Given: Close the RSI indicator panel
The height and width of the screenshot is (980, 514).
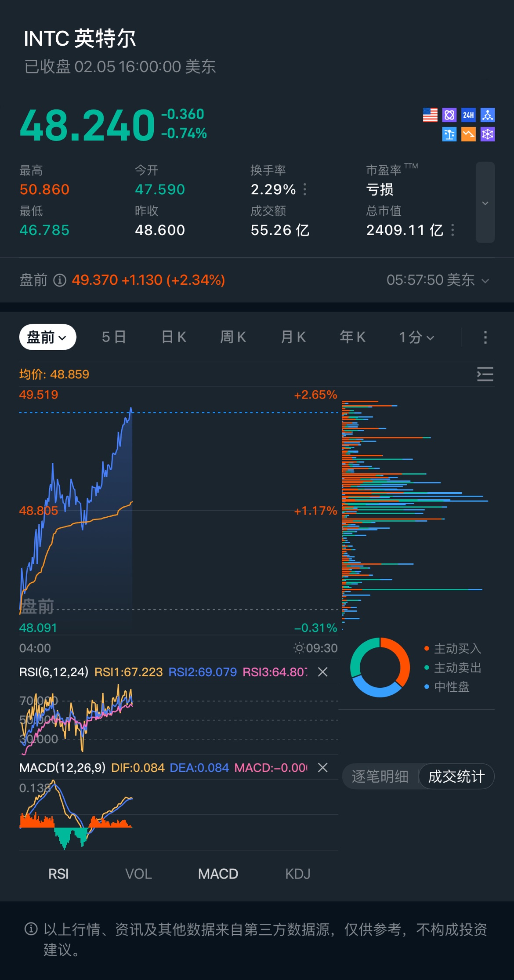Looking at the screenshot, I should [323, 672].
